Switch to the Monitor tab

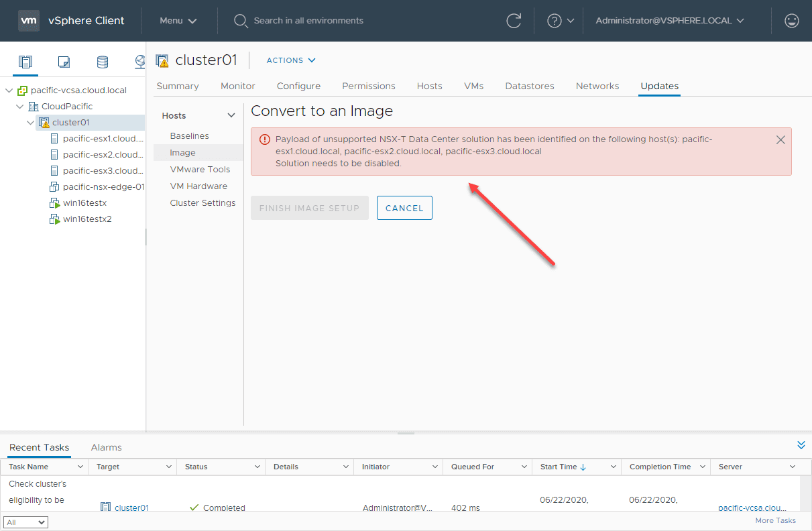click(238, 86)
